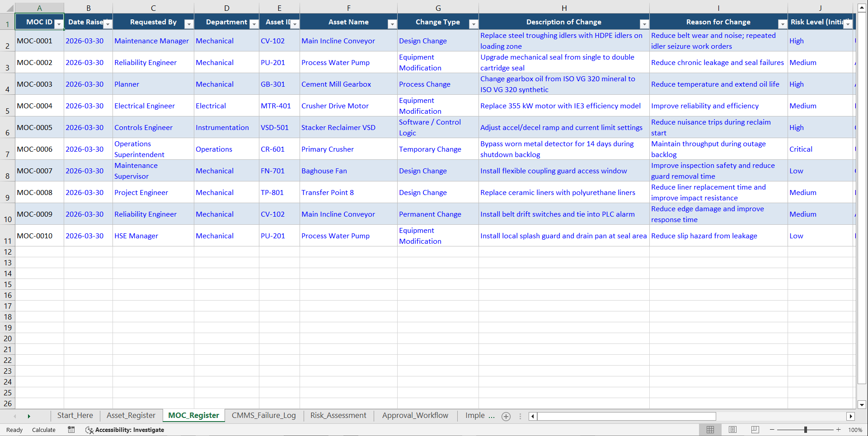Run the Accessibility: Investigate checker
The height and width of the screenshot is (436, 868).
coord(124,430)
